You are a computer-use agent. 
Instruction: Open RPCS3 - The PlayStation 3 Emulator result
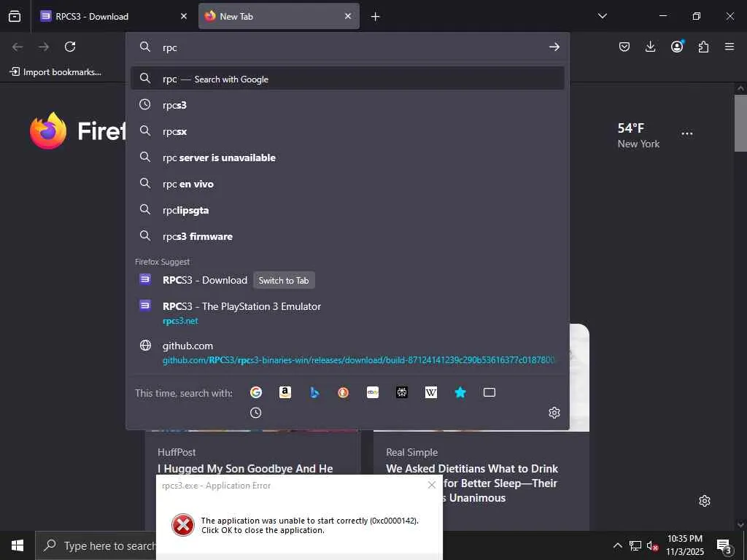[x=347, y=312]
